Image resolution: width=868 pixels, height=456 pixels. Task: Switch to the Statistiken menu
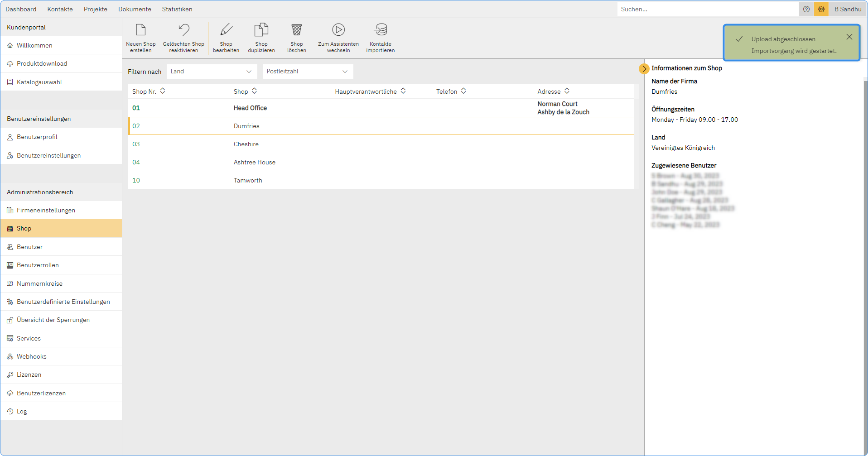click(x=177, y=9)
